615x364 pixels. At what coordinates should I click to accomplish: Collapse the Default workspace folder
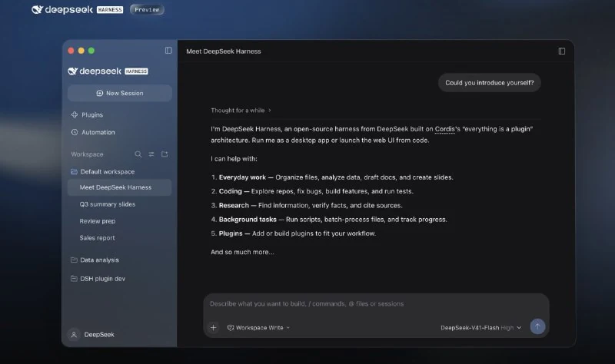pyautogui.click(x=103, y=171)
